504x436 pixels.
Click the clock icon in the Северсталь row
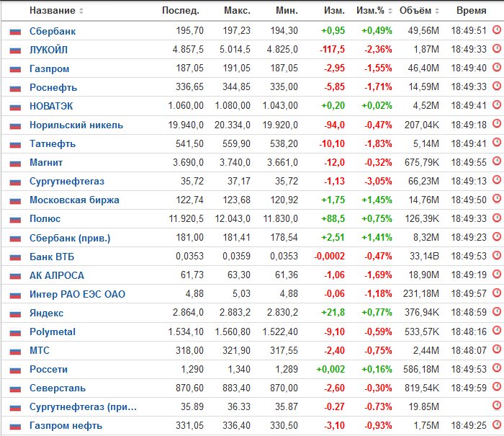pyautogui.click(x=497, y=386)
